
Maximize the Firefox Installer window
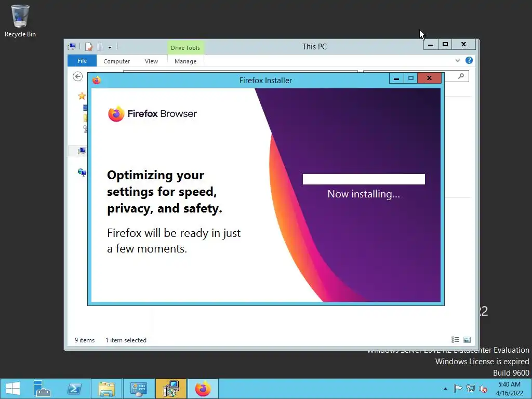pyautogui.click(x=410, y=78)
